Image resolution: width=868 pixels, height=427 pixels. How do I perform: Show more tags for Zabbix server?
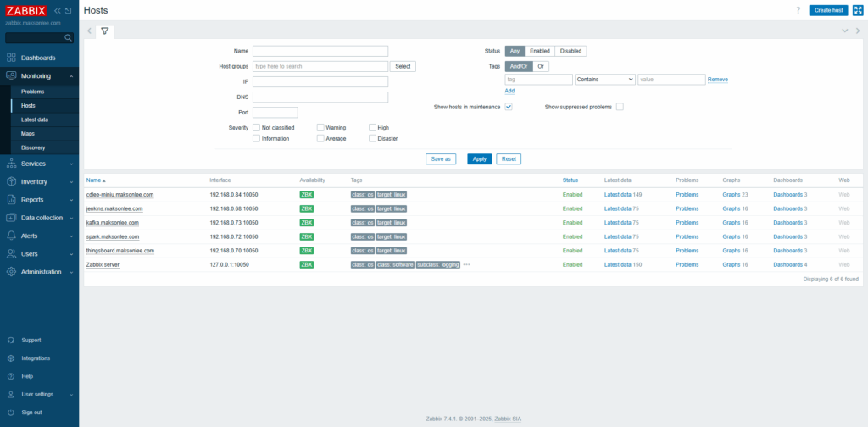tap(467, 264)
